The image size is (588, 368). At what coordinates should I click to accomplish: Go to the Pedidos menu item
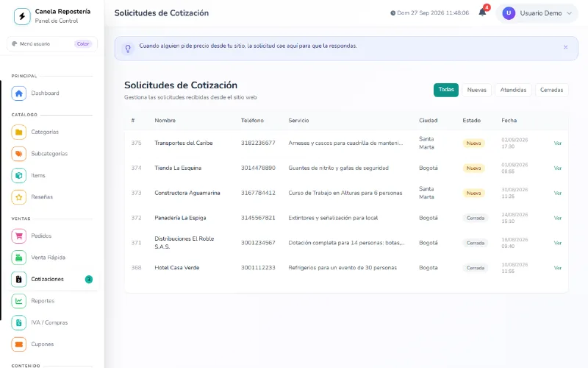pyautogui.click(x=52, y=236)
